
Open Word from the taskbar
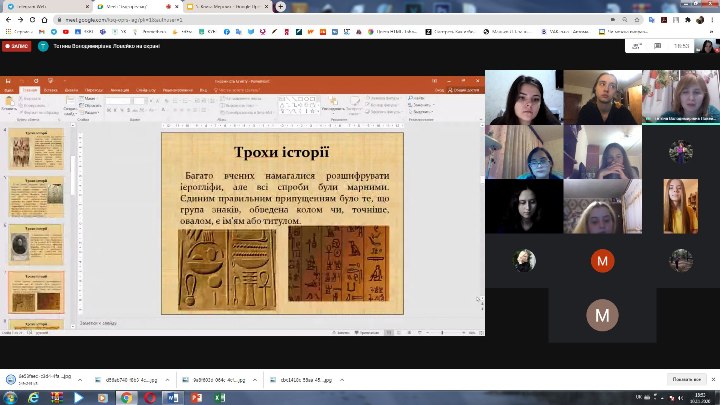pos(174,397)
